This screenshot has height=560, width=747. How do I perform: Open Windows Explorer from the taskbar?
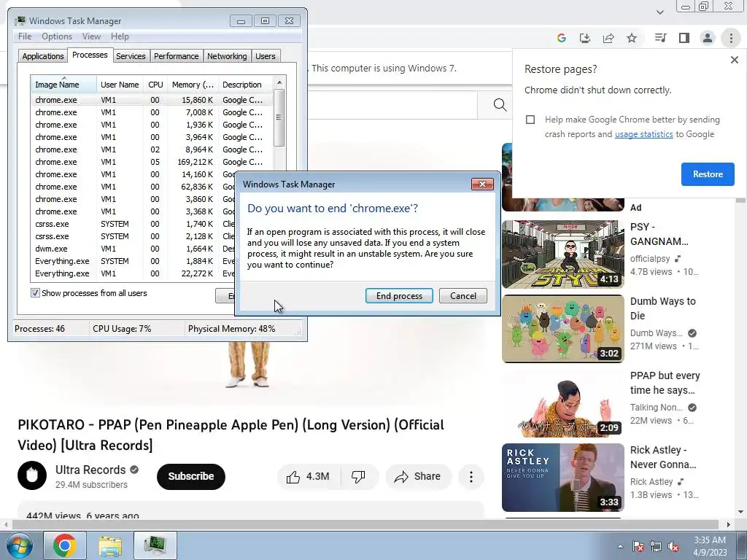pos(110,545)
